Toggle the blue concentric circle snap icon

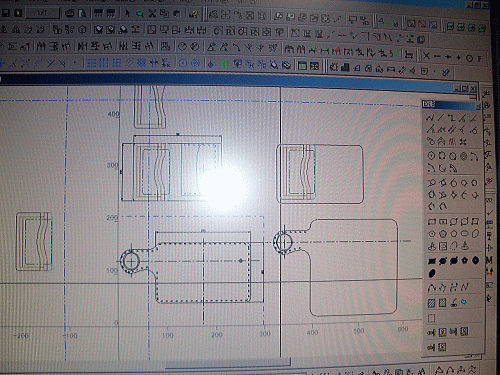point(196,63)
